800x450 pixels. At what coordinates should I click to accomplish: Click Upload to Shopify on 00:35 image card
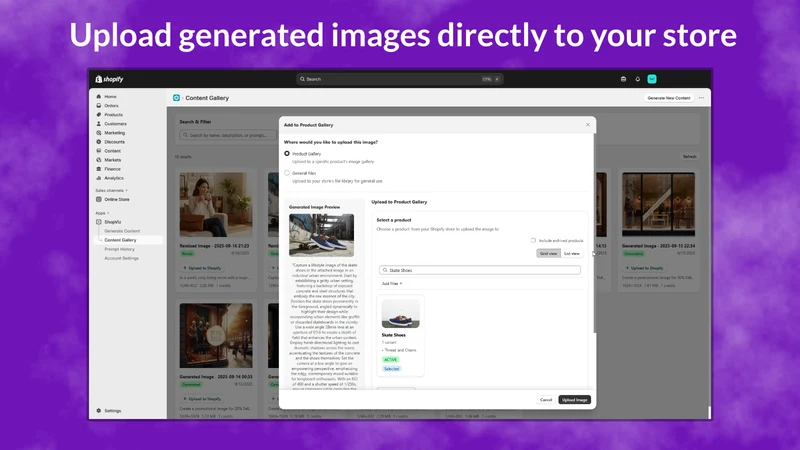point(203,399)
